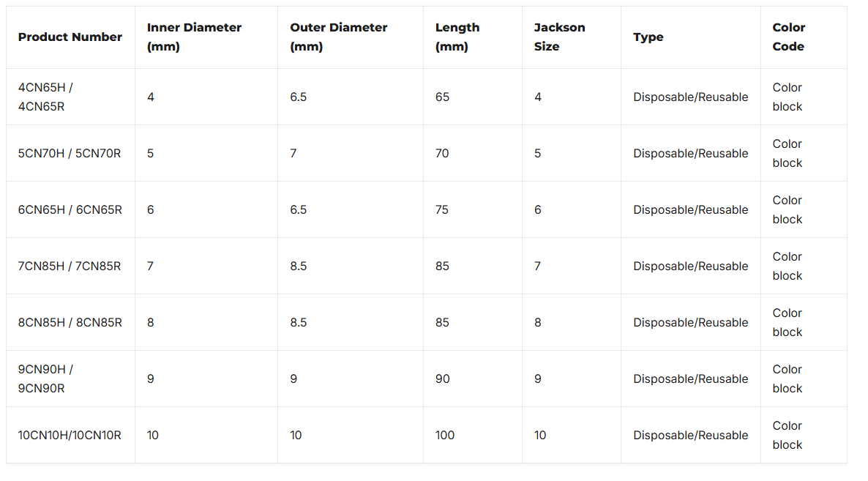Click the Outer Diameter (mm) header
This screenshot has width=868, height=481.
click(339, 37)
